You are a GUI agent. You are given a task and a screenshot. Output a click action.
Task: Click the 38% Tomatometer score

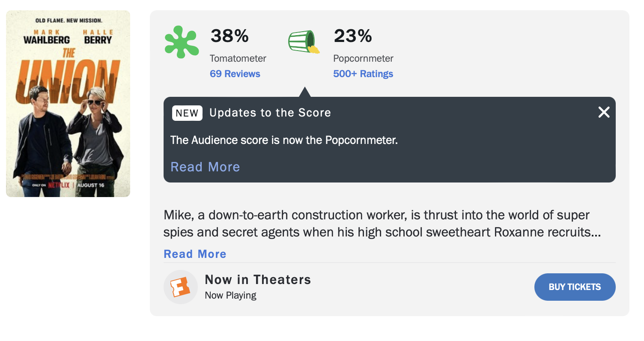point(230,36)
